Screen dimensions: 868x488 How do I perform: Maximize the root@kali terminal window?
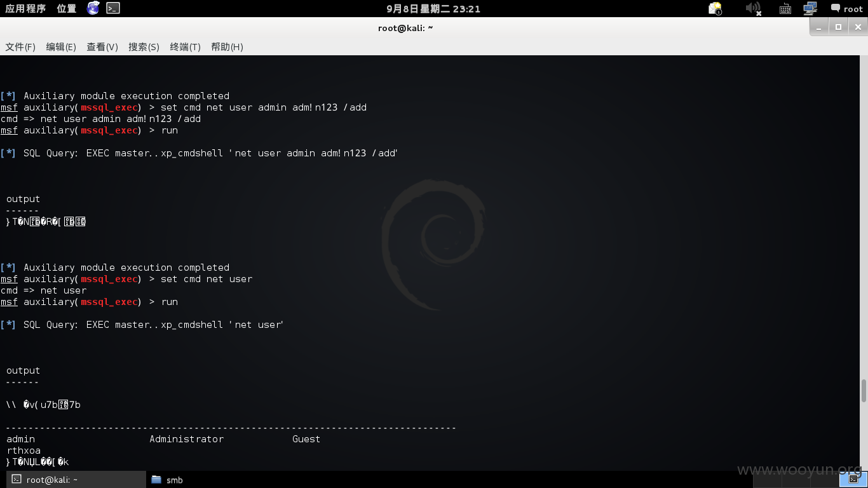point(838,27)
